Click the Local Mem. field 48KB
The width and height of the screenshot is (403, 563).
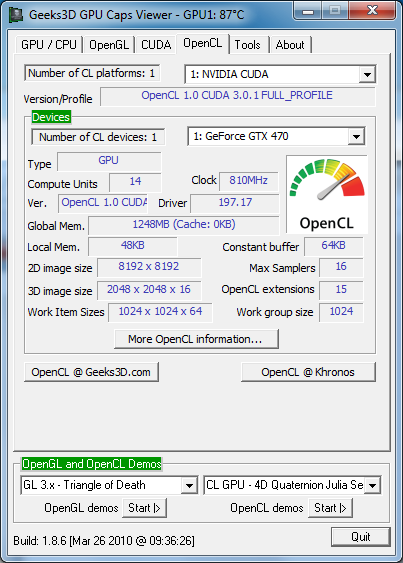(133, 246)
